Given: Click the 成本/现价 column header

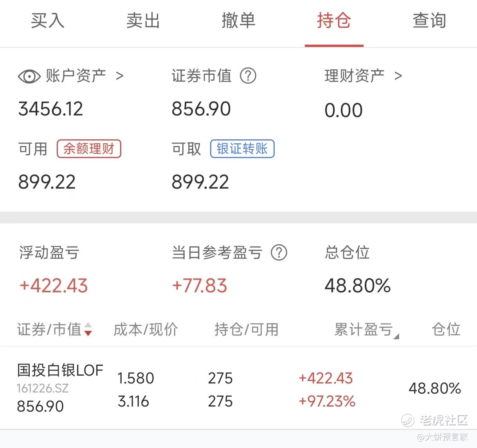Looking at the screenshot, I should tap(146, 329).
